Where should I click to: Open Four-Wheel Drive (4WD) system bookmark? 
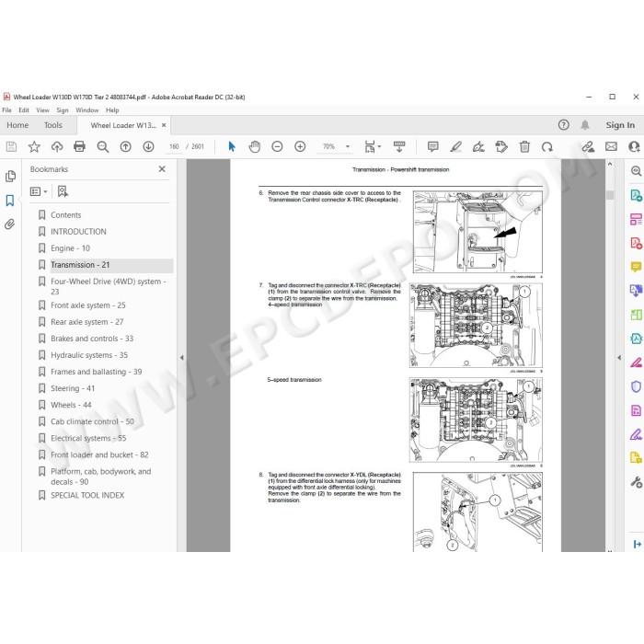(x=108, y=286)
